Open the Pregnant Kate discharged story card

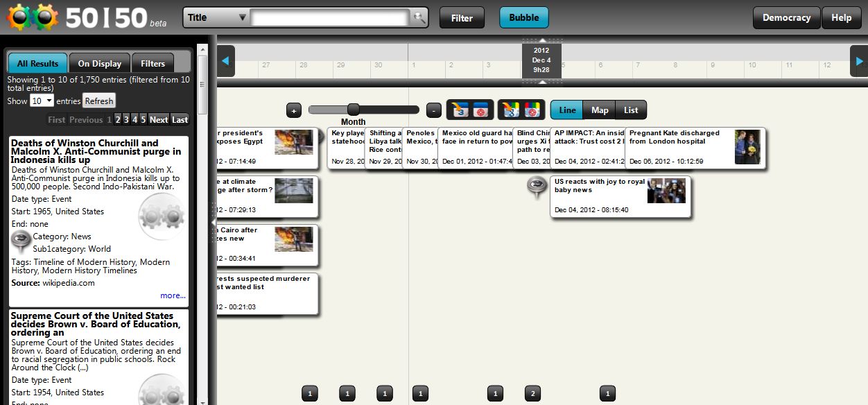tap(695, 148)
